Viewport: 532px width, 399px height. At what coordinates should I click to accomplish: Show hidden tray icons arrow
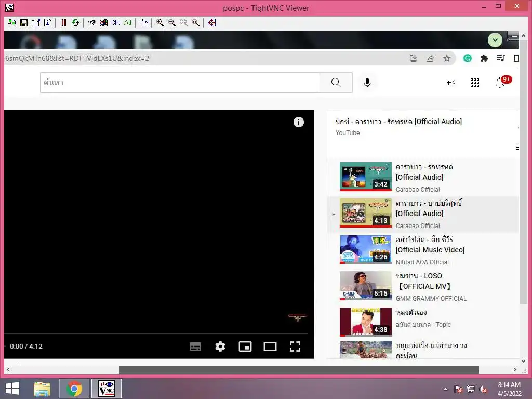(445, 389)
